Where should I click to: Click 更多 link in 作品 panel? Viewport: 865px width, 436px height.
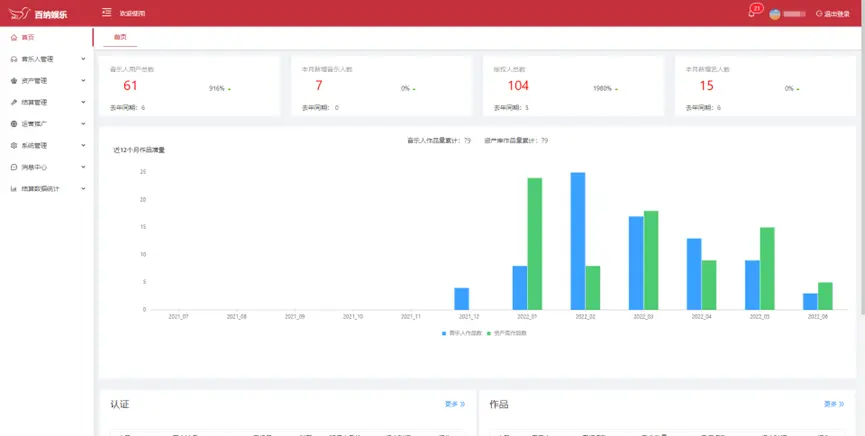834,404
